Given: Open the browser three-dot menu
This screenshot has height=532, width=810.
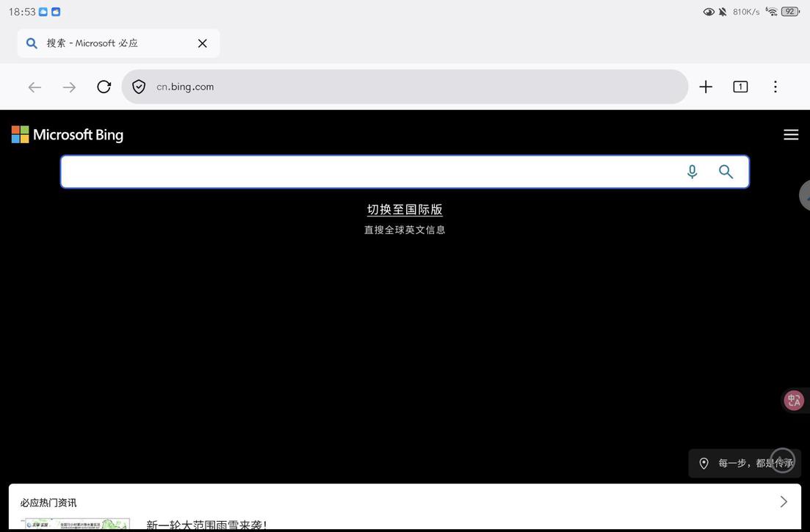Looking at the screenshot, I should [775, 87].
